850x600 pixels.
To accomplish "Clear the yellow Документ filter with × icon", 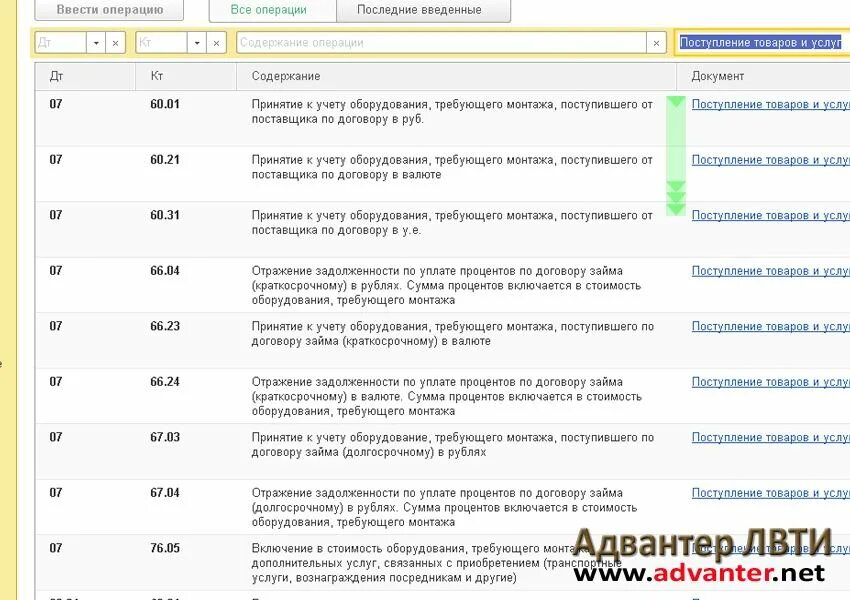I will click(x=845, y=42).
